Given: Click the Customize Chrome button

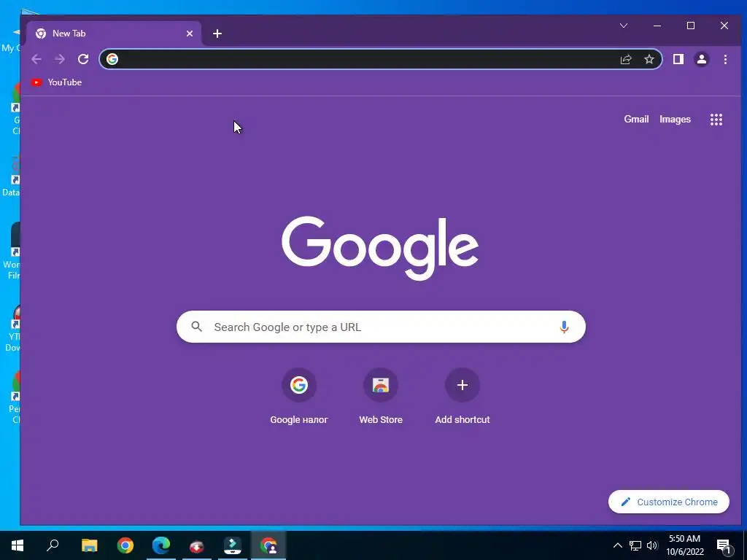Looking at the screenshot, I should pos(669,502).
